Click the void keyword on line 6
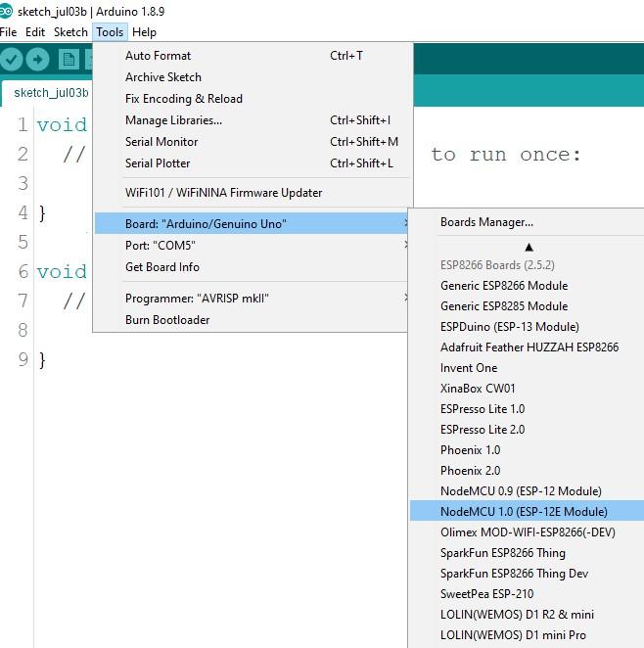This screenshot has height=648, width=644. 62,272
